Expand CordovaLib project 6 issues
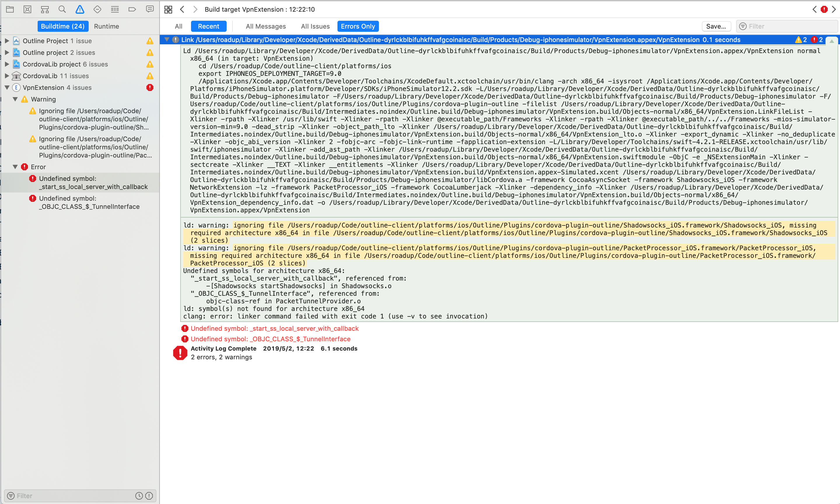 (7, 64)
